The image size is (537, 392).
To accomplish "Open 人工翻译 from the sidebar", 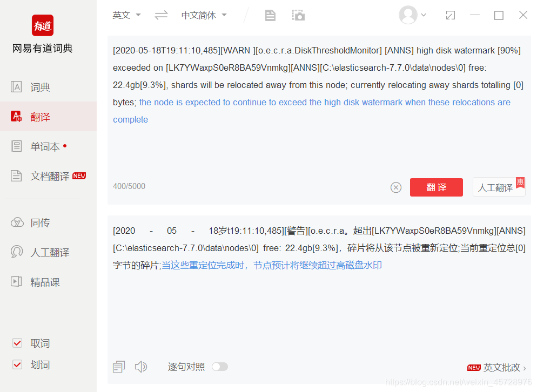I will (39, 252).
